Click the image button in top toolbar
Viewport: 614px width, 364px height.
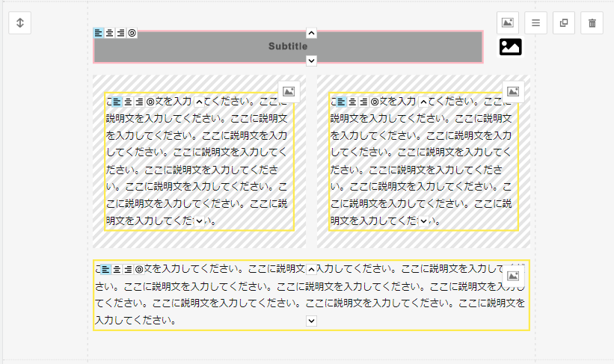click(508, 23)
